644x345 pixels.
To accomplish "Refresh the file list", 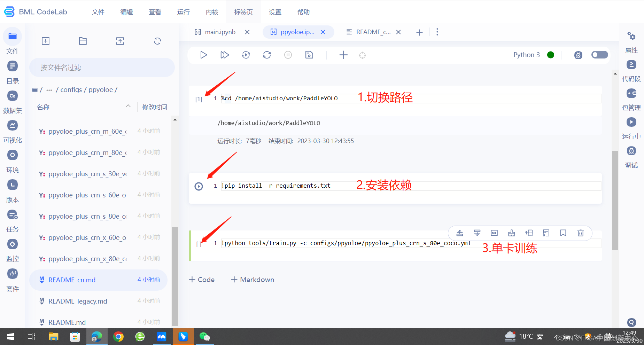I will click(x=157, y=41).
